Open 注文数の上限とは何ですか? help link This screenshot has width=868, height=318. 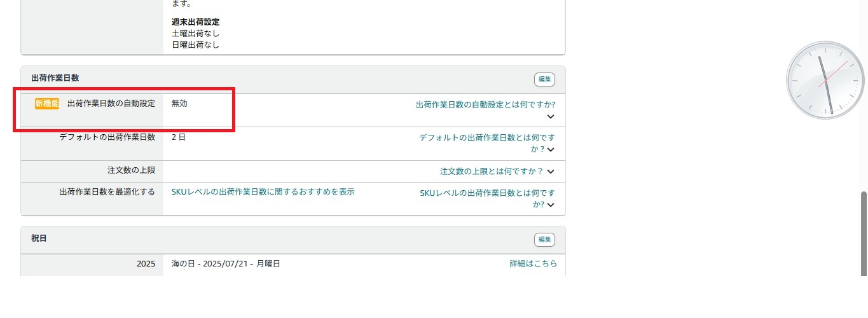coord(491,172)
